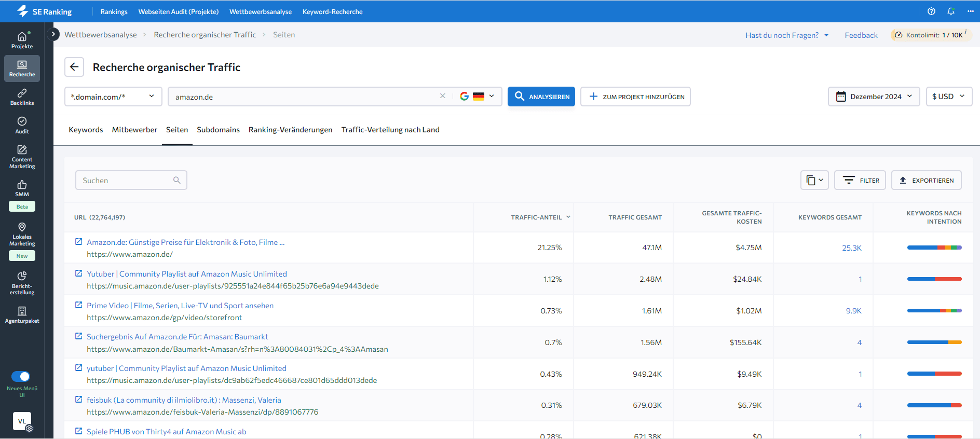
Task: Sort by the TRAFFIC GESAMT column header
Action: click(635, 217)
